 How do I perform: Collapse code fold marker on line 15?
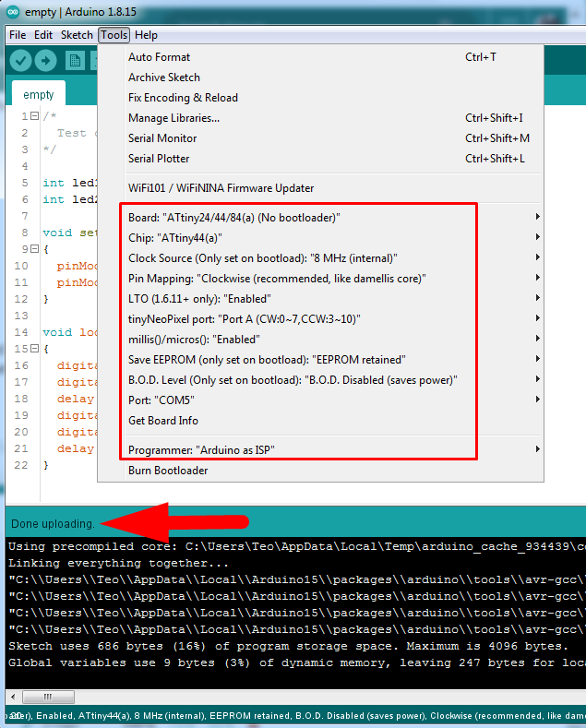(34, 348)
